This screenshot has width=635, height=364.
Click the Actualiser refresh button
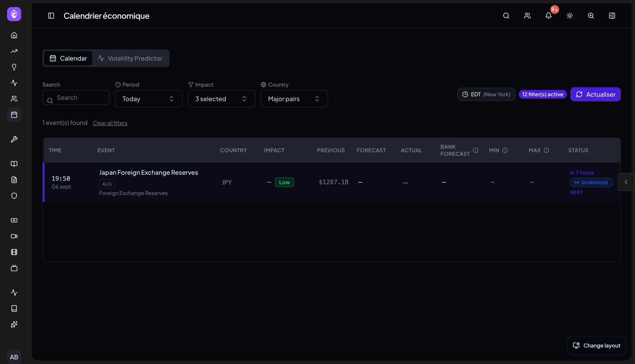click(596, 94)
